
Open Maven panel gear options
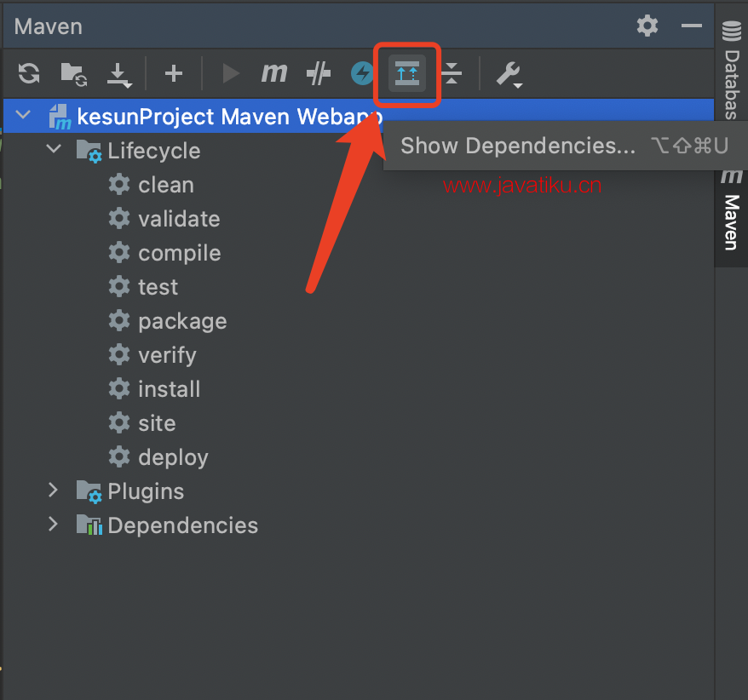(647, 26)
